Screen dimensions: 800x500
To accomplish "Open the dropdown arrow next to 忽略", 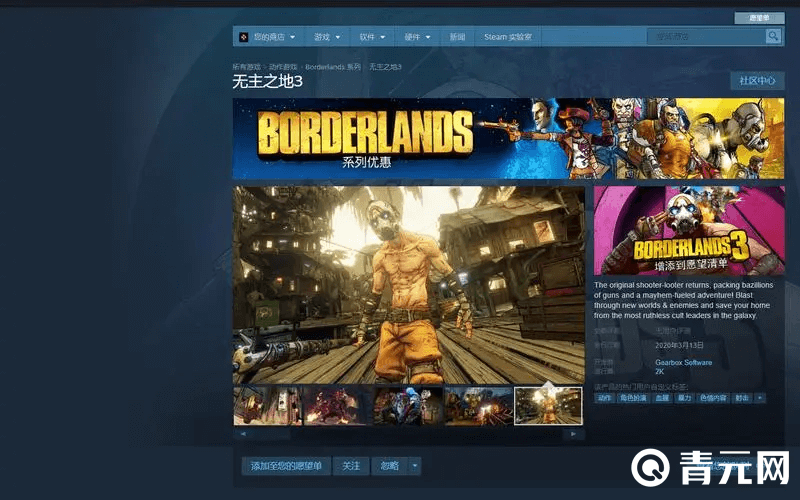I will [x=415, y=466].
